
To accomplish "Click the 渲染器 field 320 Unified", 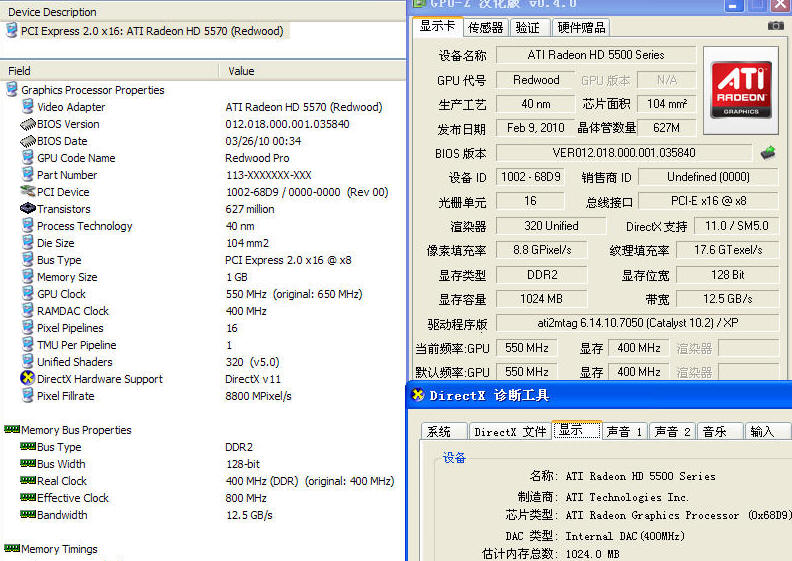I will click(551, 225).
